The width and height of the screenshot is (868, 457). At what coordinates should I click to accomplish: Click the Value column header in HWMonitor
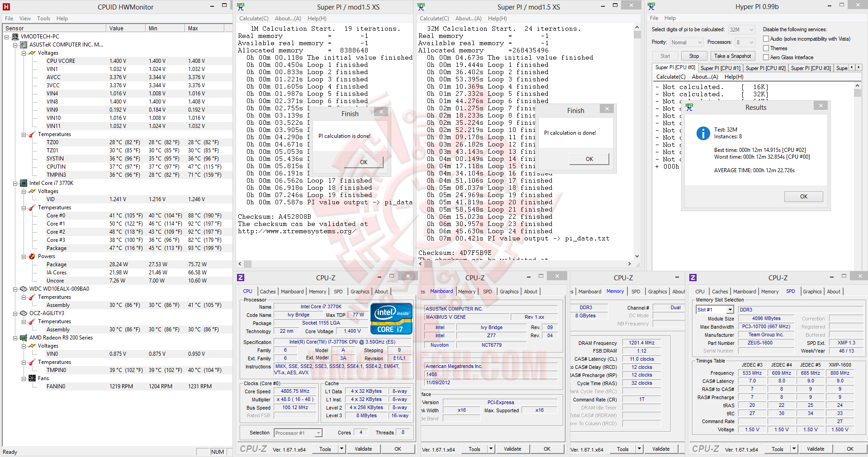[125, 28]
